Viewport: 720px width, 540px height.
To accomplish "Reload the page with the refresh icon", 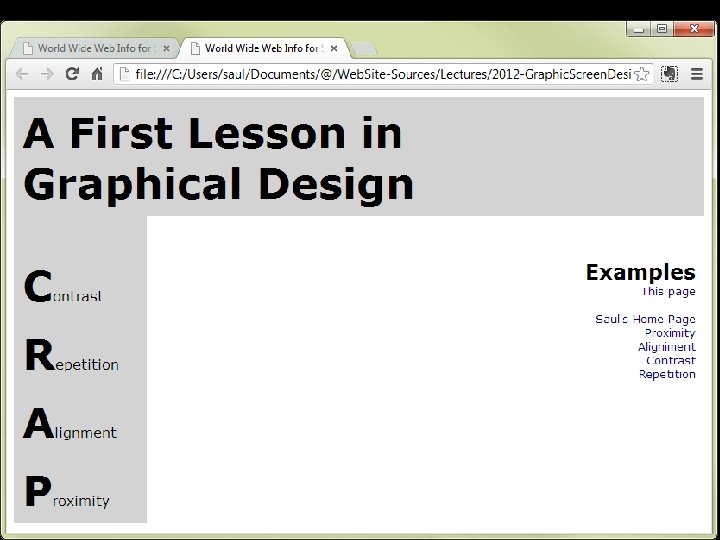I will 72,73.
